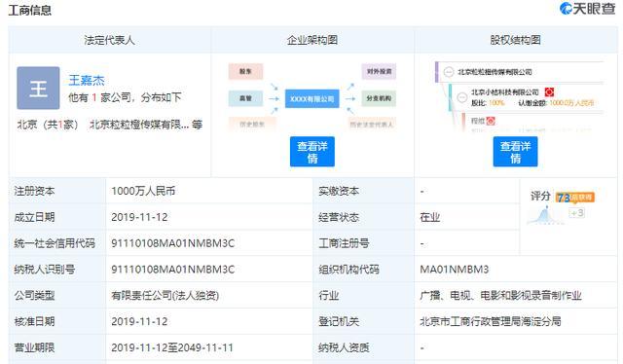Click the +3 score change tag
This screenshot has width=623, height=364.
click(x=576, y=213)
